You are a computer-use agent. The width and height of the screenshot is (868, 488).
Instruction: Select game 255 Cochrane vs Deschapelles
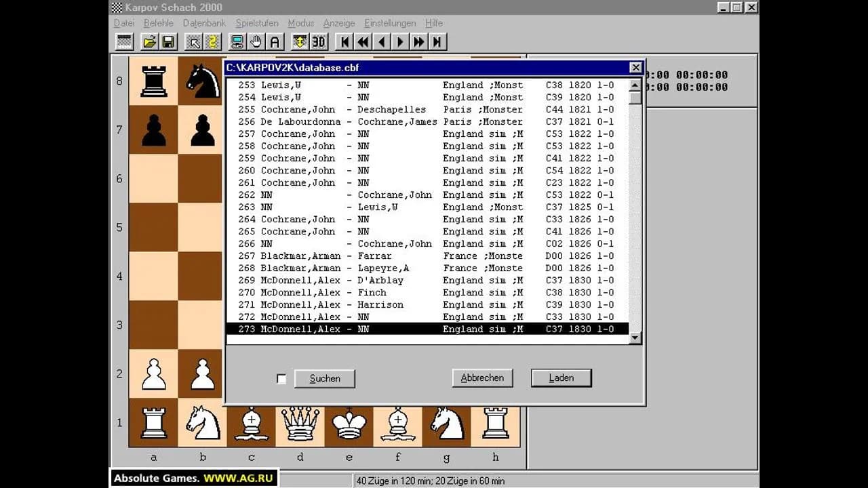(x=427, y=110)
